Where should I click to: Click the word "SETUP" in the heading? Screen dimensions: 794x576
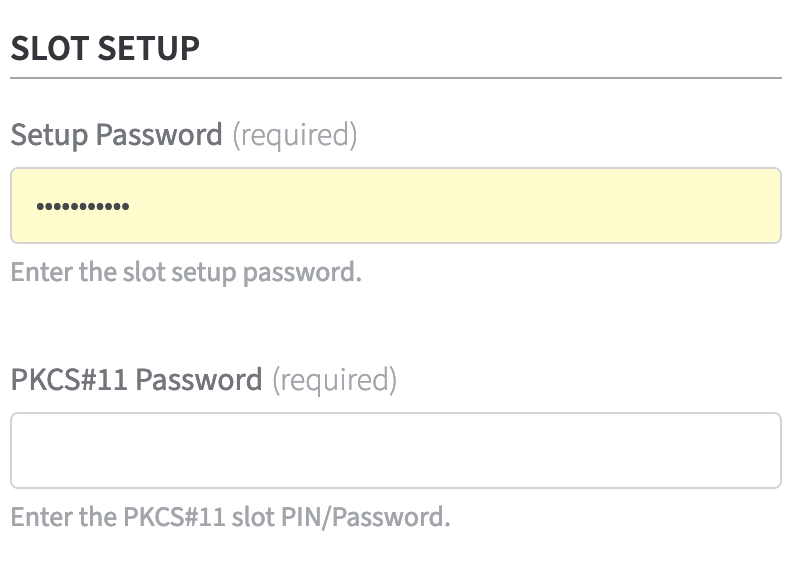coord(149,48)
